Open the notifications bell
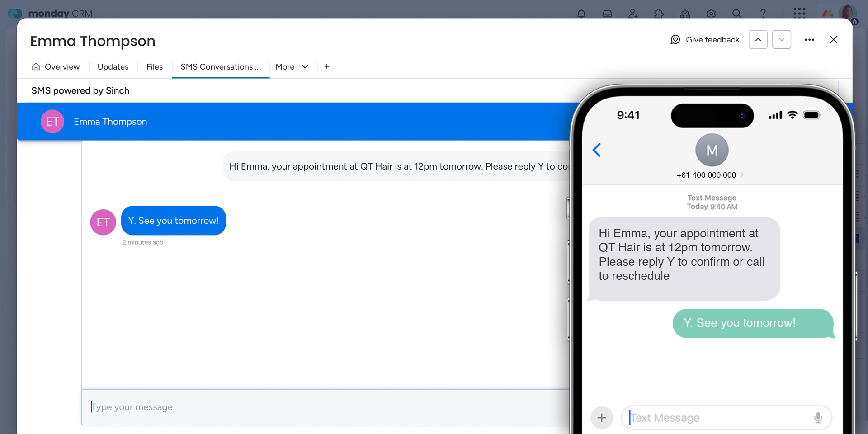The image size is (868, 434). 581,14
